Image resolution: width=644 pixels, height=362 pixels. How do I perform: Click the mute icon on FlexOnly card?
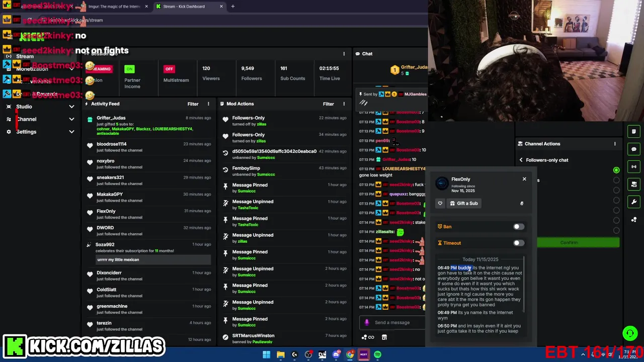click(522, 203)
